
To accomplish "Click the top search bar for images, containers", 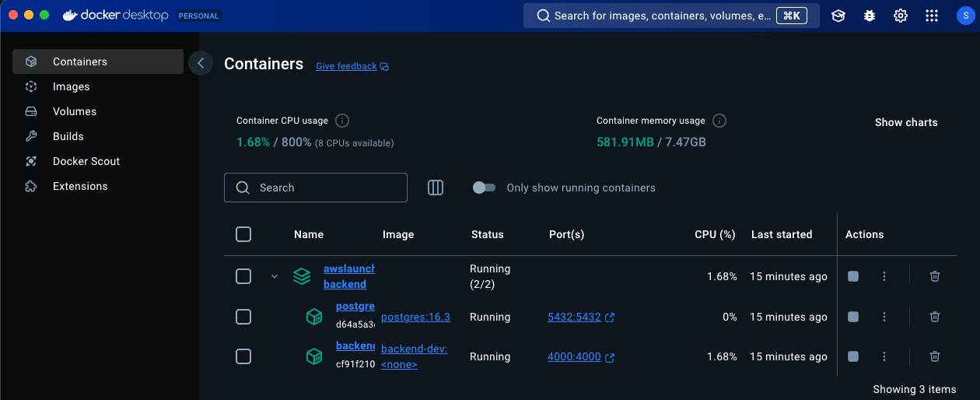I will pyautogui.click(x=671, y=16).
